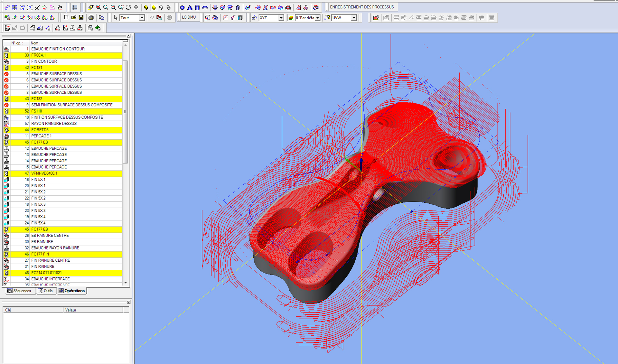Expand the XYZ coordinate system dropdown
618x364 pixels.
[281, 18]
